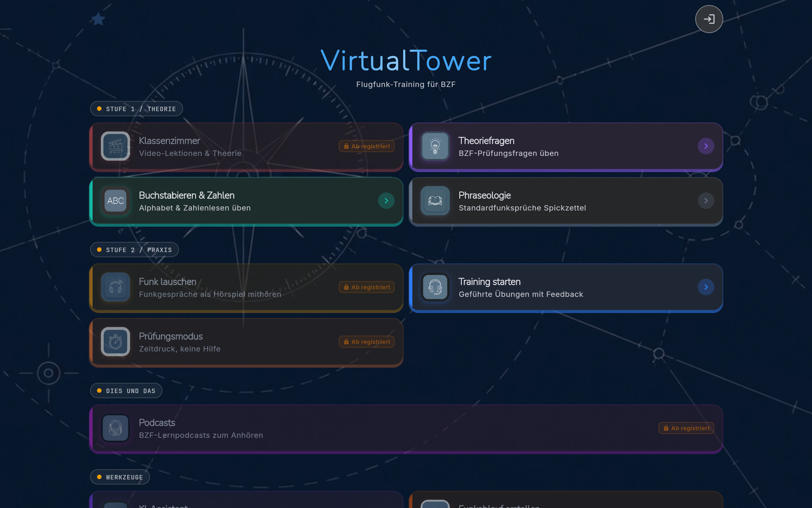812x508 pixels.
Task: Click the blue star icon
Action: pos(98,19)
